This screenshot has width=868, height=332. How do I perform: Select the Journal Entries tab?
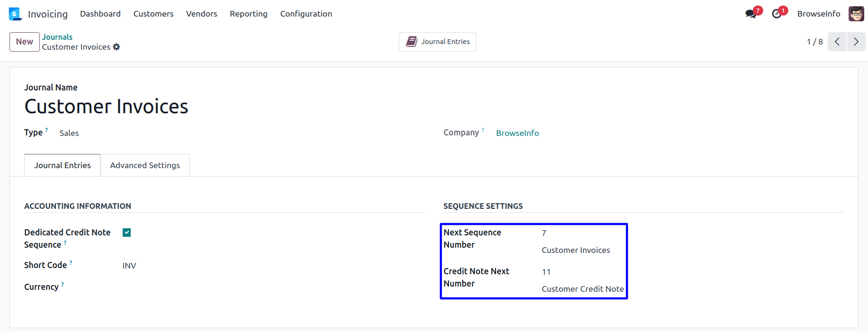[63, 165]
